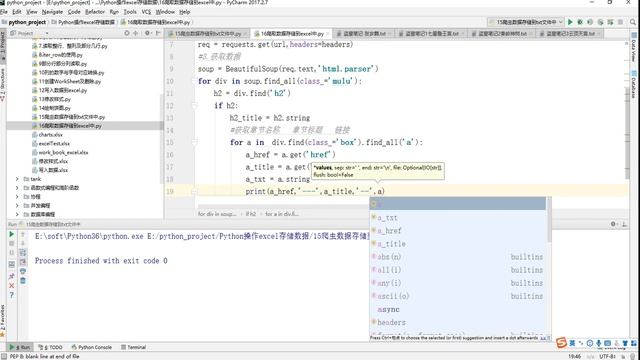This screenshot has width=640, height=360.
Task: Open the Edit menu
Action: tap(17, 12)
